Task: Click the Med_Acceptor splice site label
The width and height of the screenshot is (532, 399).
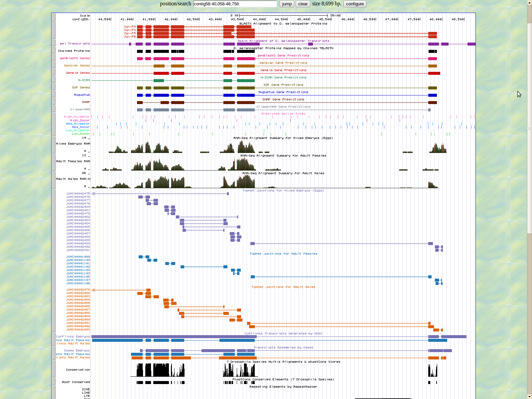Action: (x=78, y=124)
